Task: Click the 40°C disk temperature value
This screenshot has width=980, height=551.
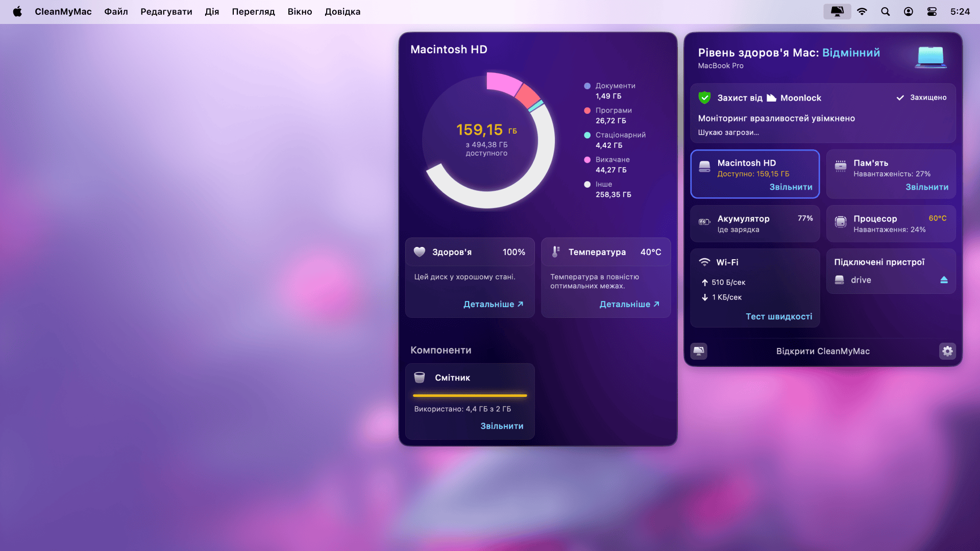Action: tap(651, 252)
